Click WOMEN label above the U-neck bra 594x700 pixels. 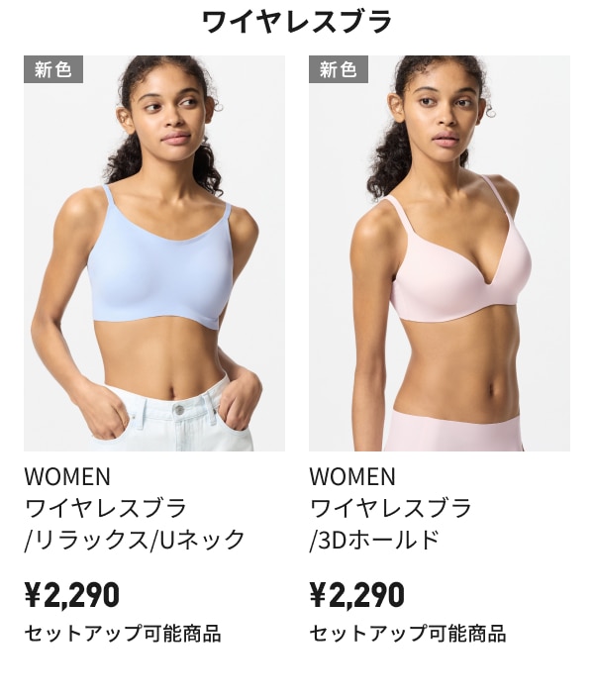click(x=67, y=476)
